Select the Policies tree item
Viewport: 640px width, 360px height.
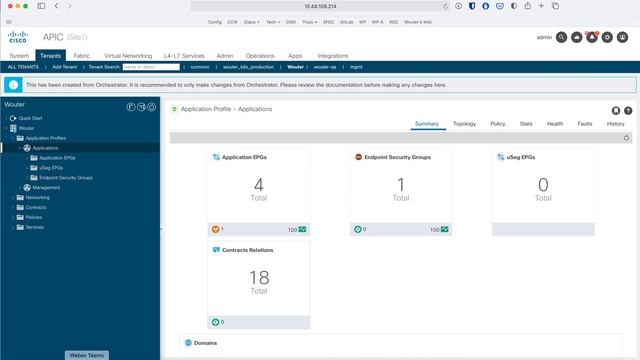click(33, 217)
